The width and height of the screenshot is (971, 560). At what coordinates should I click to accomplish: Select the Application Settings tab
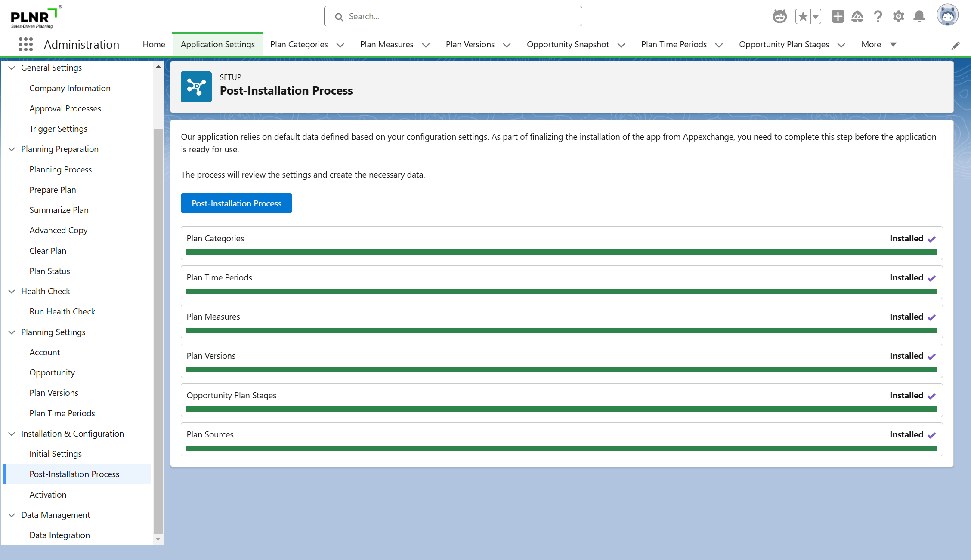pos(217,44)
